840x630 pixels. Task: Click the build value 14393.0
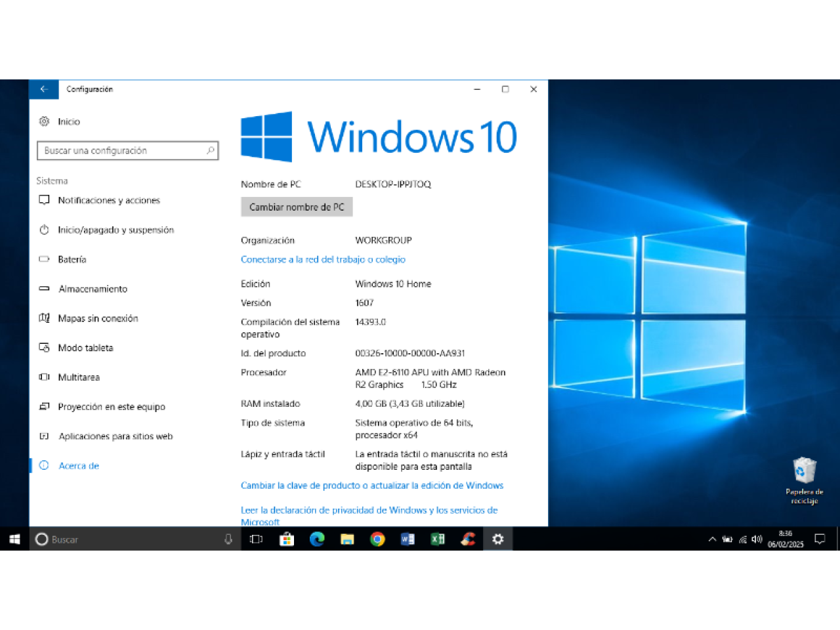pos(370,322)
